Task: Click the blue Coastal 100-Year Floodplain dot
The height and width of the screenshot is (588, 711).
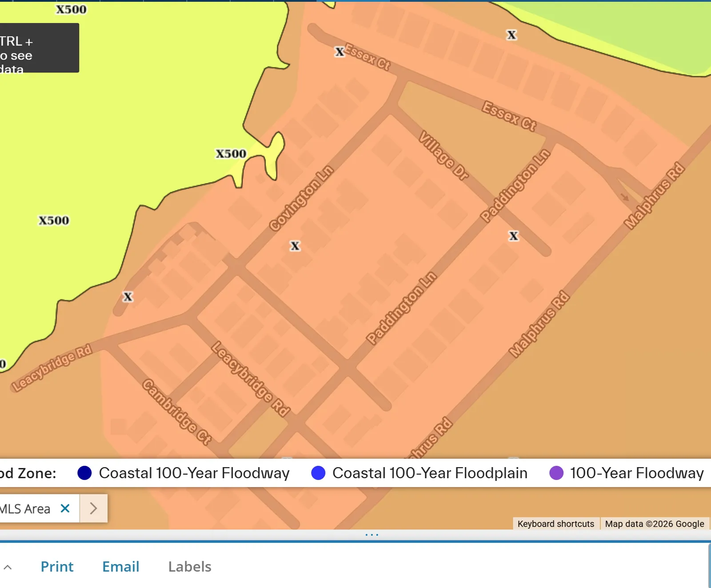Action: pyautogui.click(x=318, y=473)
